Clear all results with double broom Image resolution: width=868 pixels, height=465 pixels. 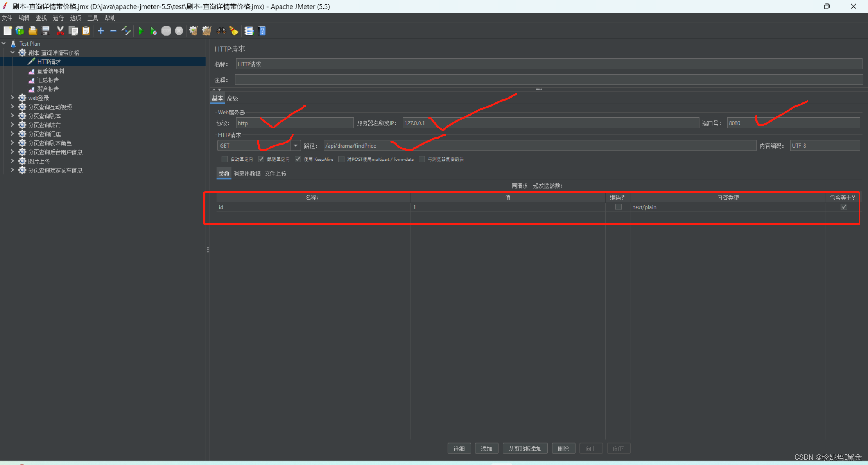pyautogui.click(x=206, y=31)
